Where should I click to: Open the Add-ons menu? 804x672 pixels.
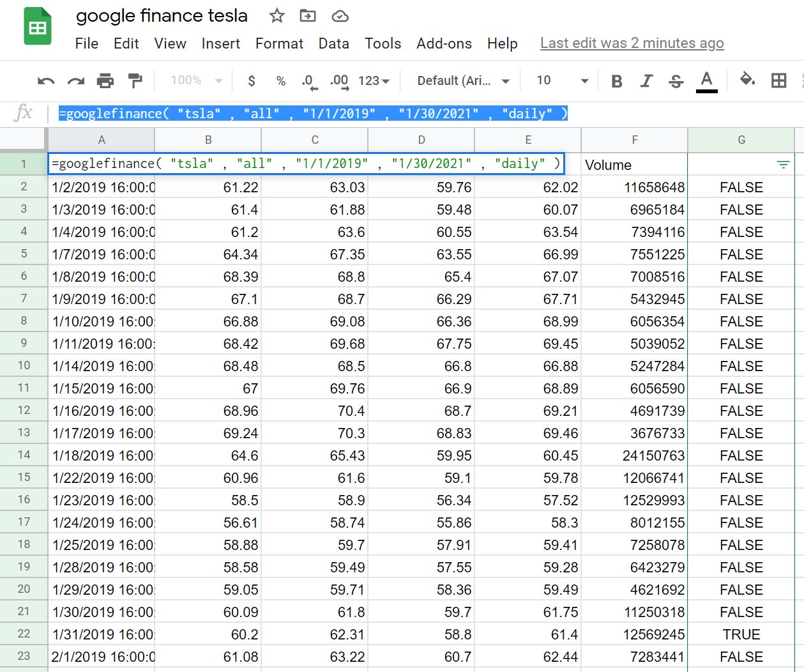click(444, 43)
